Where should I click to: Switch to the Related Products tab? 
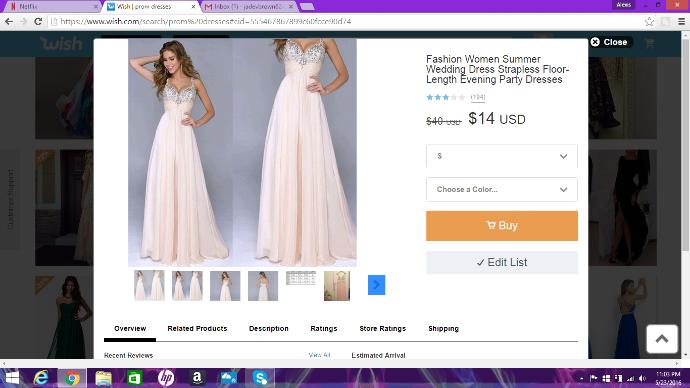197,329
